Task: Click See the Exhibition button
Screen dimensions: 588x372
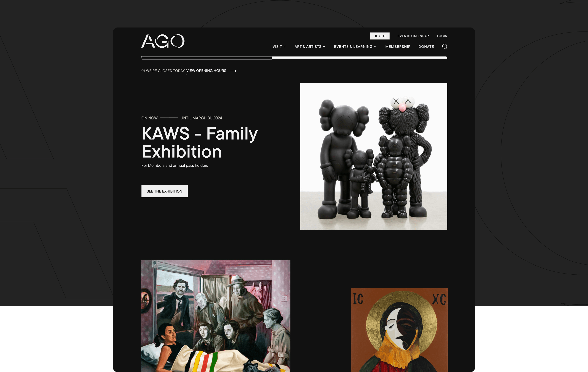Action: (164, 191)
